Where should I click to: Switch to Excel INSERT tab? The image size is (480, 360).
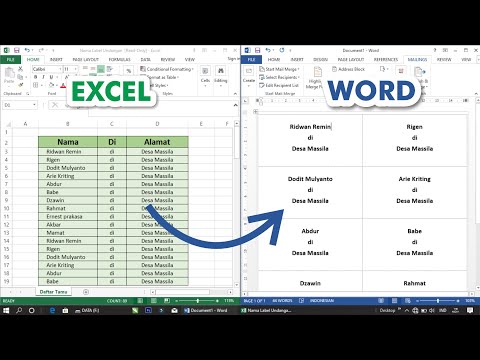pyautogui.click(x=56, y=59)
